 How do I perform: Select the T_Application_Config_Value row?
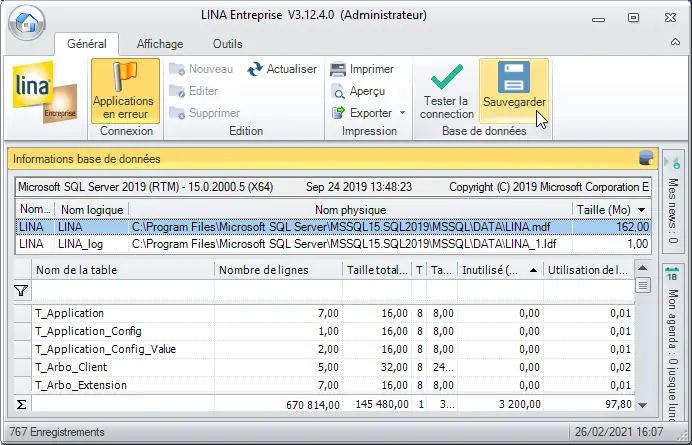click(324, 349)
